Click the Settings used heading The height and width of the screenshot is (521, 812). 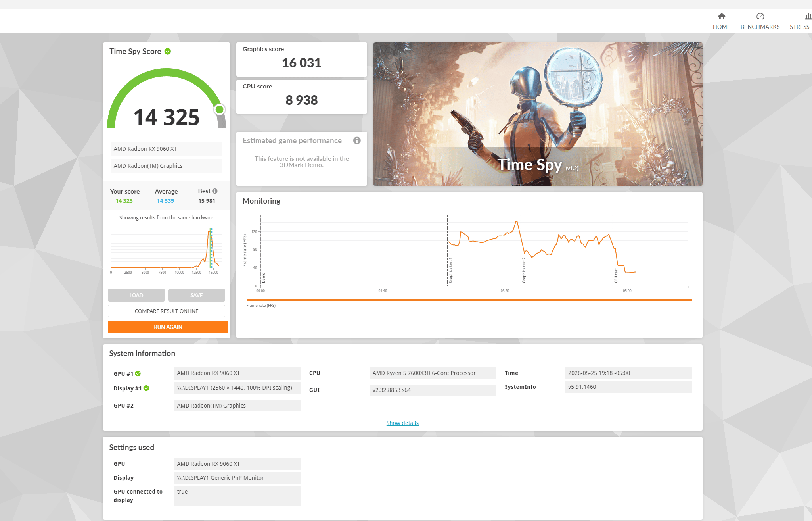[x=132, y=447]
